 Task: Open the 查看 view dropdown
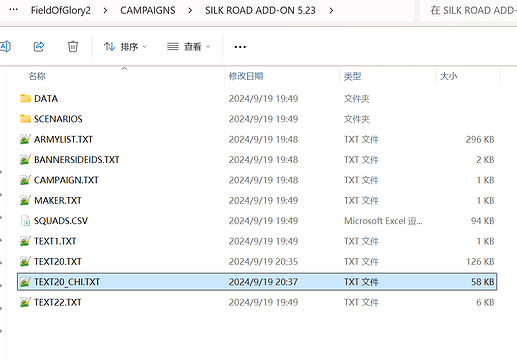(x=189, y=47)
